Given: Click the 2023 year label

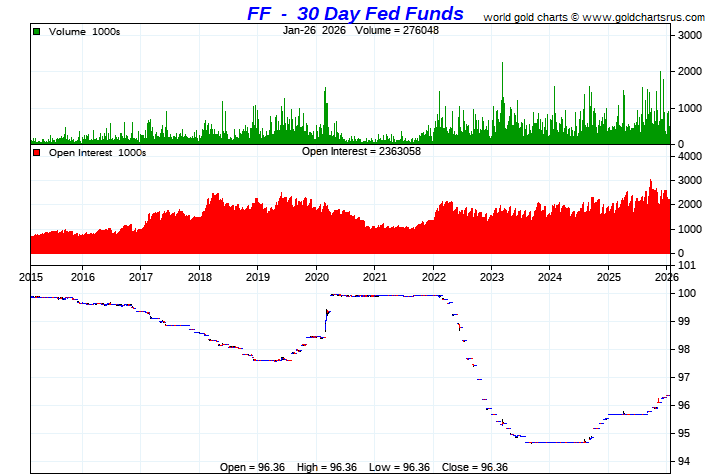Looking at the screenshot, I should click(492, 277).
